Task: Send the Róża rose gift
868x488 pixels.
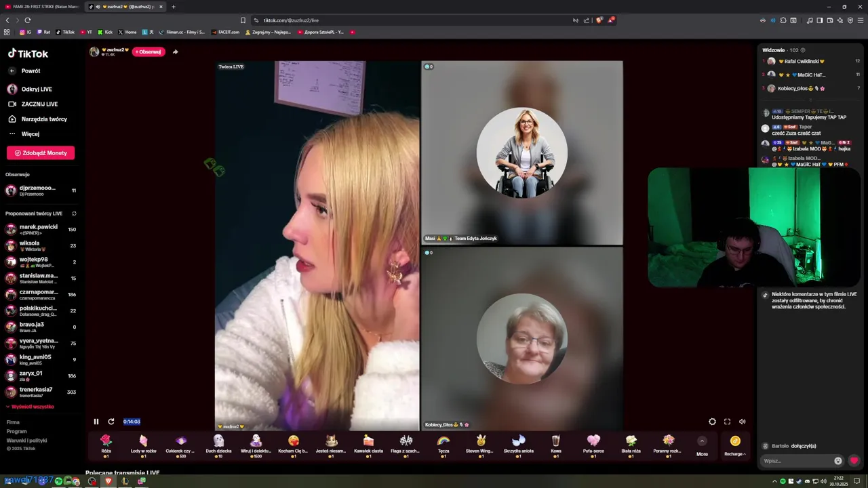Action: coord(106,445)
